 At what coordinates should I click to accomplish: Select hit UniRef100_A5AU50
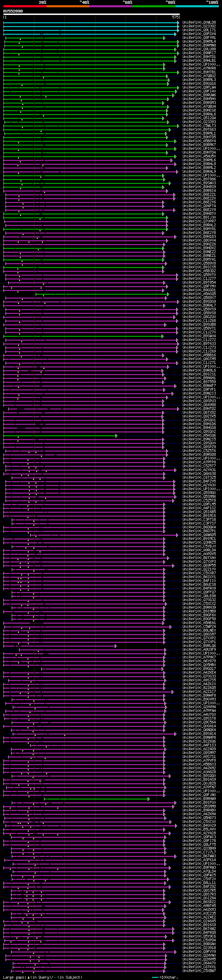pos(199,156)
